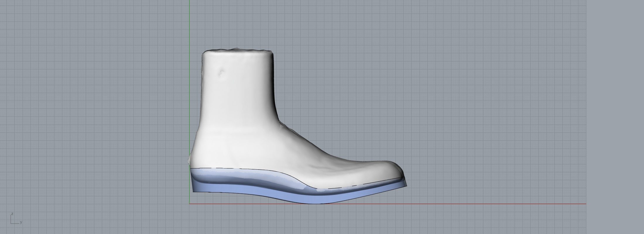This screenshot has height=234, width=644.
Task: Click the heel bottom corner of the blue sole
Action: click(x=194, y=191)
